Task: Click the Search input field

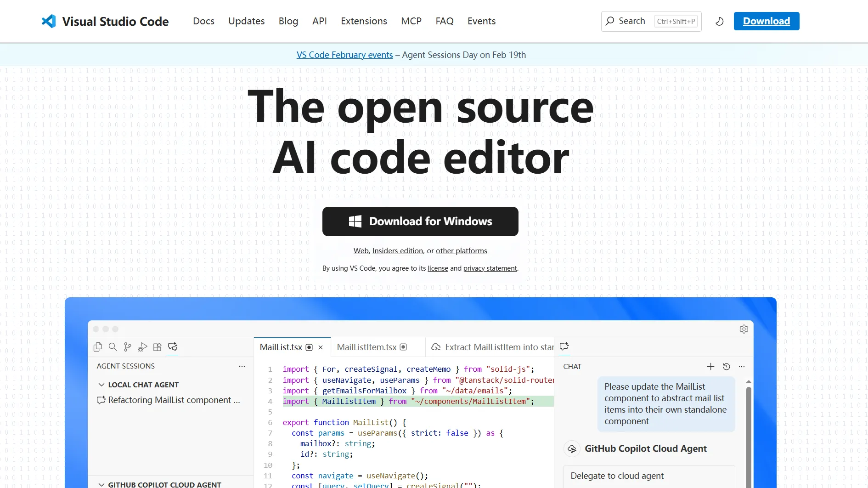Action: [643, 21]
